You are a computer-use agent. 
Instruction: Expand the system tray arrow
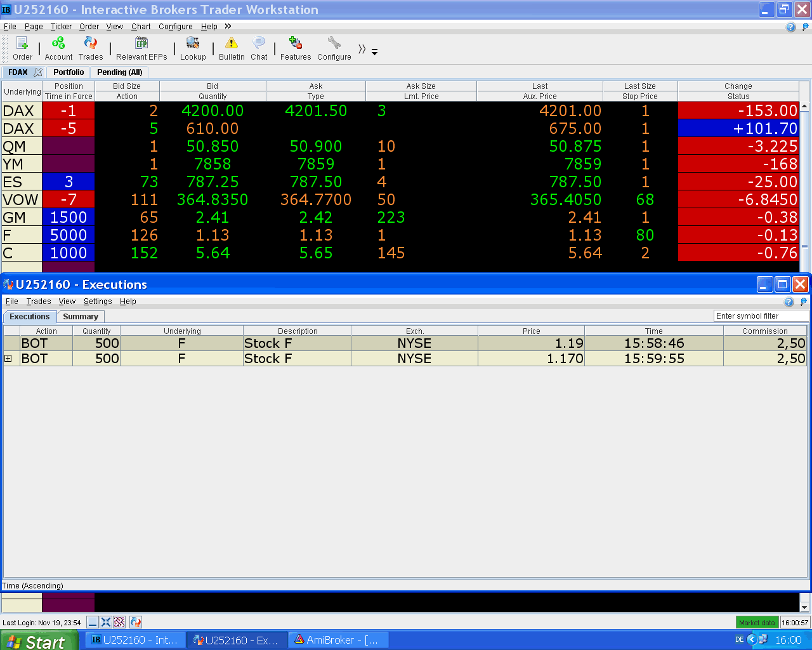752,640
